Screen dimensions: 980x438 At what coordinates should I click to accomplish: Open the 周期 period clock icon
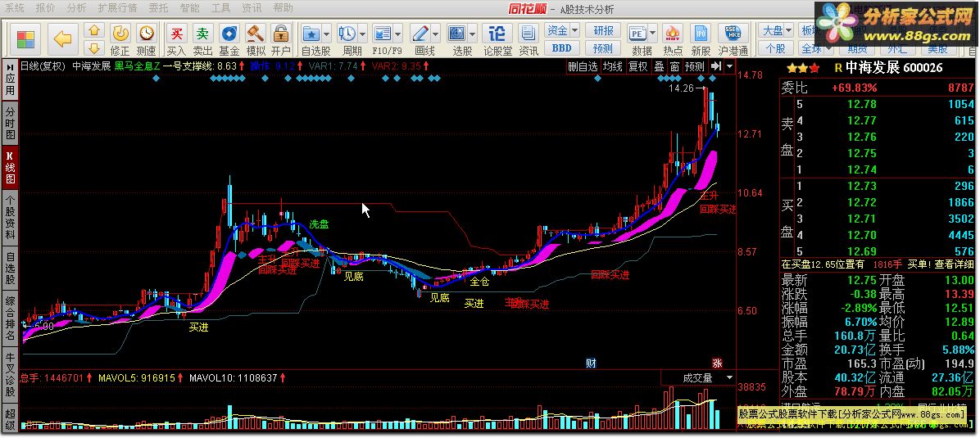(347, 33)
